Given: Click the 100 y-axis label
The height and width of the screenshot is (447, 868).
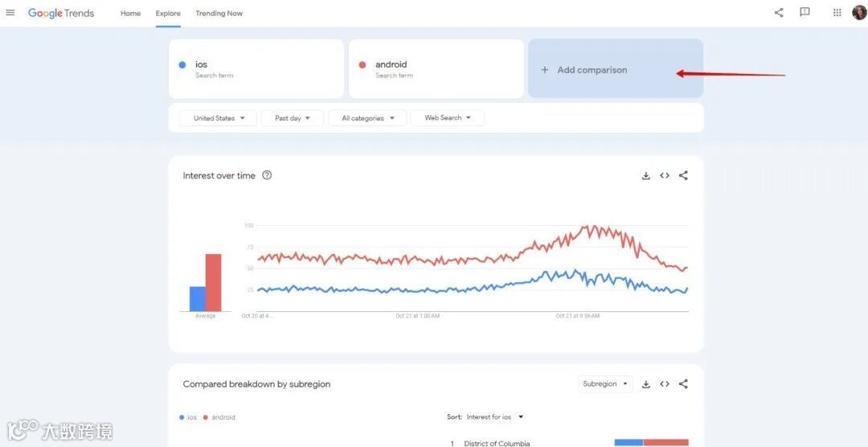Looking at the screenshot, I should (248, 225).
